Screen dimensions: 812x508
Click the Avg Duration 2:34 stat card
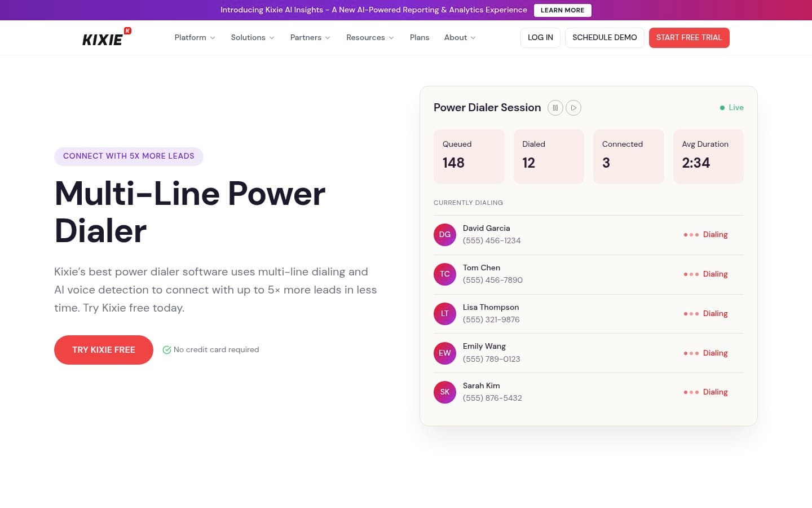click(708, 156)
